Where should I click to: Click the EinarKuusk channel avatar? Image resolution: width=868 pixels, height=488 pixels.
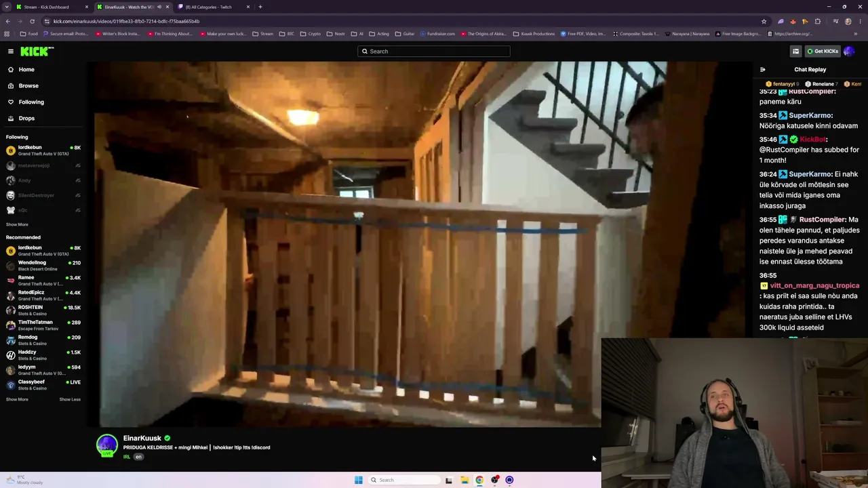pyautogui.click(x=107, y=445)
